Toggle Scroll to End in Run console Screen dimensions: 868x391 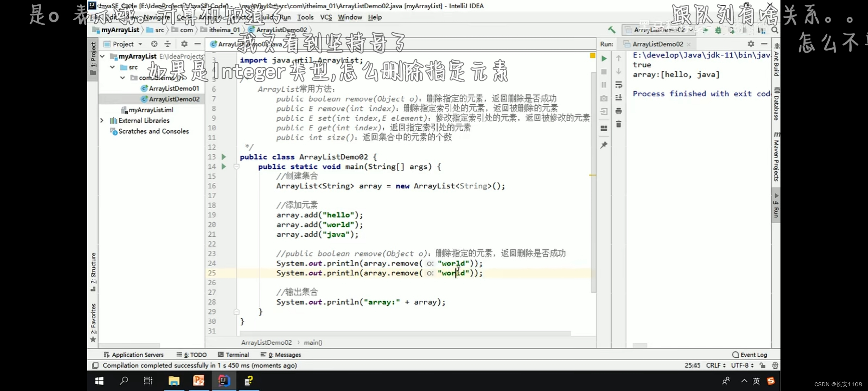click(x=619, y=98)
